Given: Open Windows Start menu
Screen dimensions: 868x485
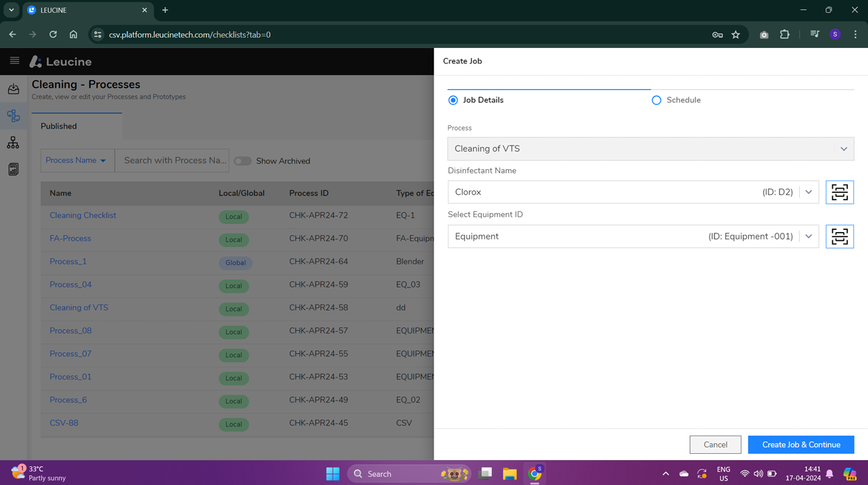Looking at the screenshot, I should coord(333,474).
